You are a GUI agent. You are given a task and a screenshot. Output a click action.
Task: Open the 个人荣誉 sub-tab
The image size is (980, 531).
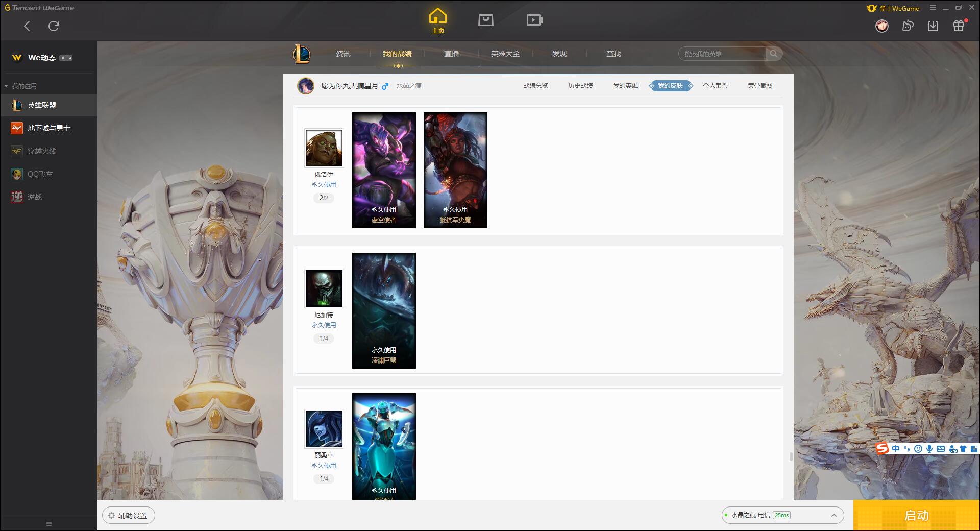tap(715, 86)
